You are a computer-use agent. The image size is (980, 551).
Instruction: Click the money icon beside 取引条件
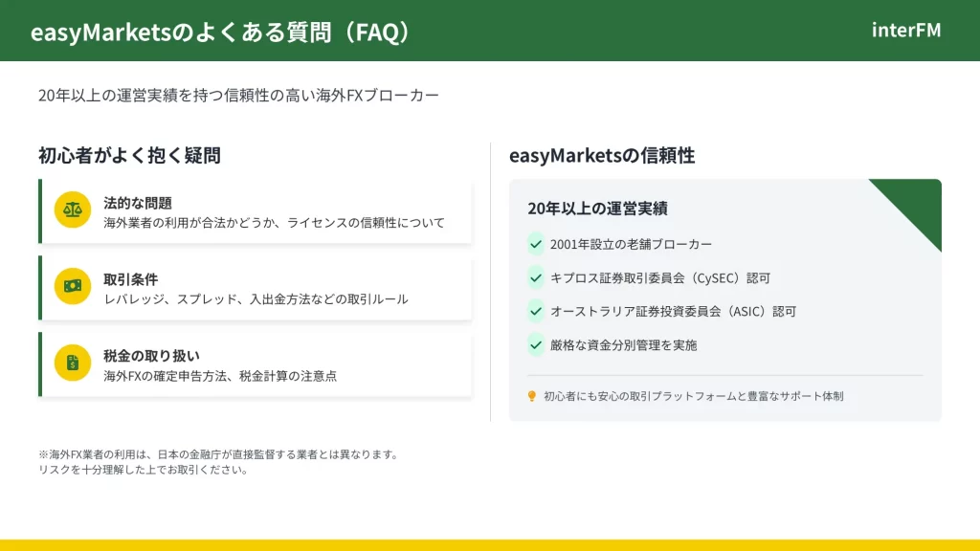[x=72, y=286]
